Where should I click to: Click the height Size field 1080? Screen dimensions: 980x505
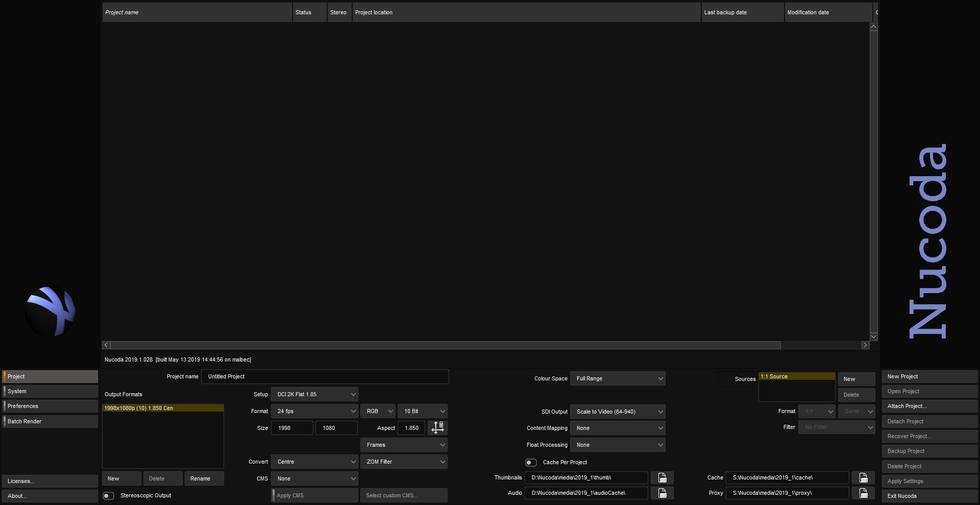[x=336, y=428]
